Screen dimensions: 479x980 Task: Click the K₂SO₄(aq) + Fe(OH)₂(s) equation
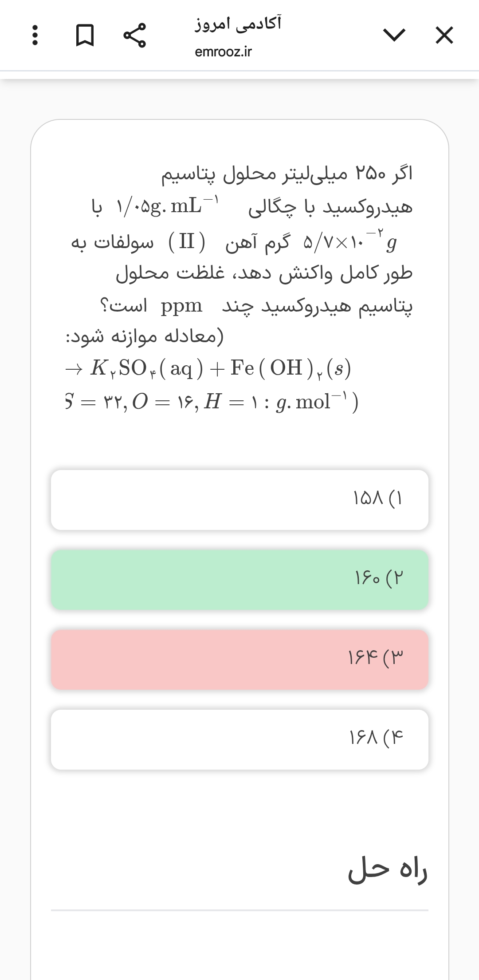click(x=208, y=368)
